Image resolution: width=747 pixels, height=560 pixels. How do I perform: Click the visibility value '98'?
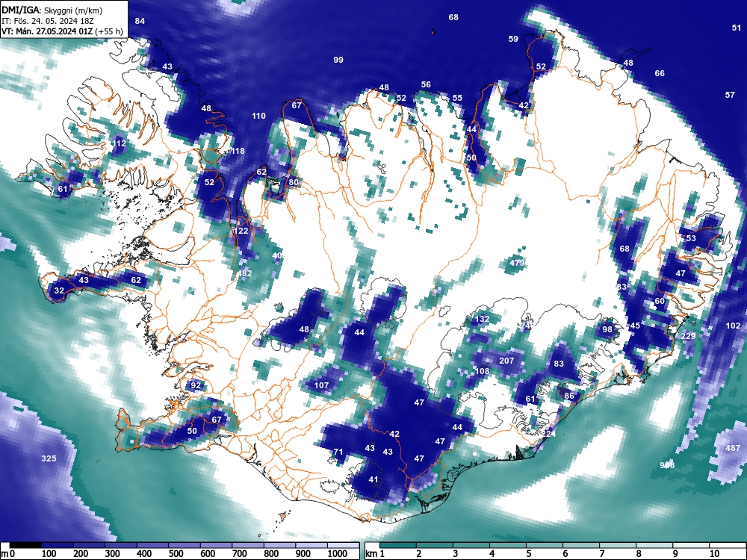[607, 329]
